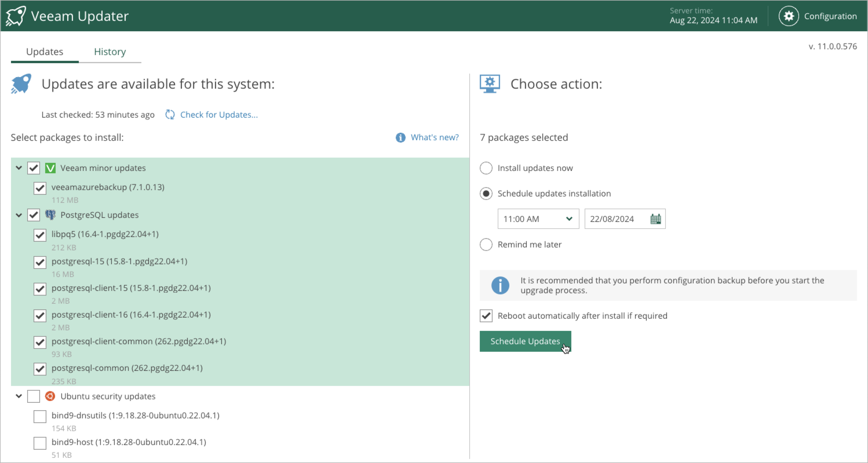Click the blue rocket icon beside Updates heading
The image size is (868, 463).
tap(21, 83)
